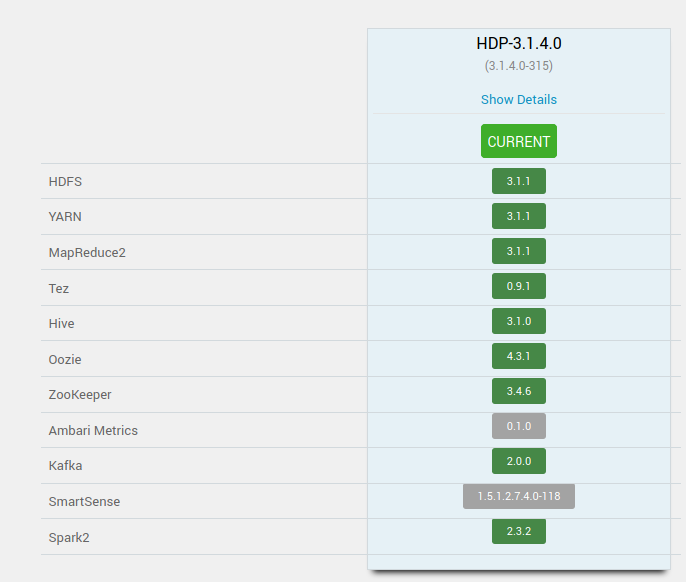Image resolution: width=686 pixels, height=582 pixels.
Task: Select the Spark2 service row label
Action: click(x=69, y=537)
